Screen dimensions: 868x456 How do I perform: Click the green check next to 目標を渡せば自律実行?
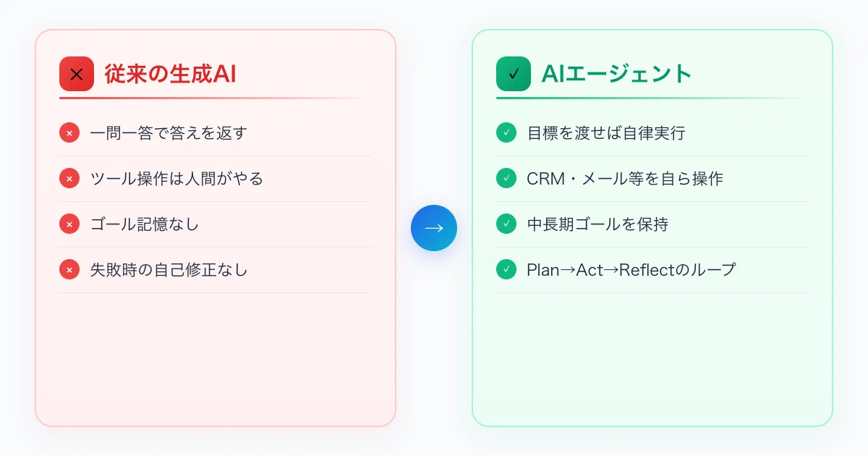506,133
